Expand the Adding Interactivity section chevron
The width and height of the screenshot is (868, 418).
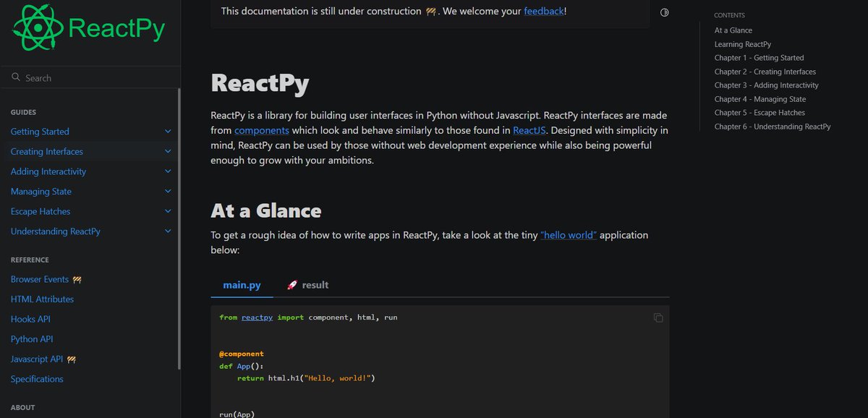[168, 171]
